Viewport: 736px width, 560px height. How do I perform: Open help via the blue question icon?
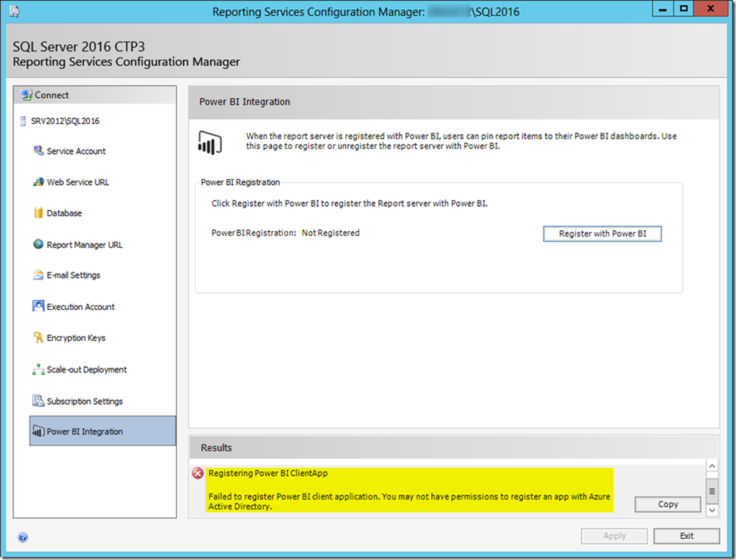point(23,537)
